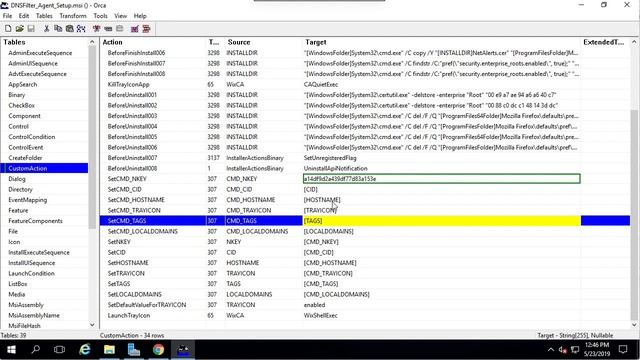640x360 pixels.
Task: Click the Add Table toolbar icon
Action: point(96,29)
